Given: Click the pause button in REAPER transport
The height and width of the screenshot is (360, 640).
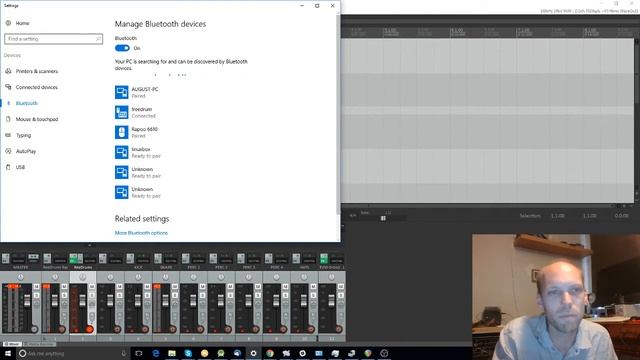Looking at the screenshot, I should tap(383, 218).
